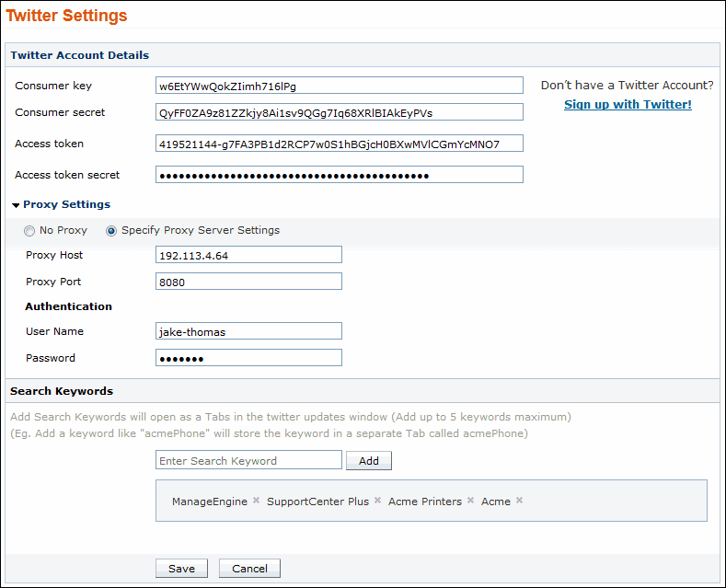
Task: Click the Proxy Port field
Action: tap(248, 282)
